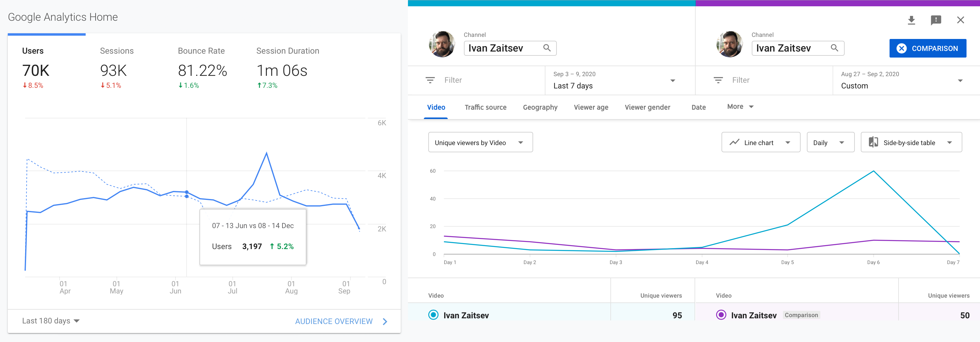Expand the Last 180 days dropdown
Viewport: 980px width, 342px height.
coord(51,321)
